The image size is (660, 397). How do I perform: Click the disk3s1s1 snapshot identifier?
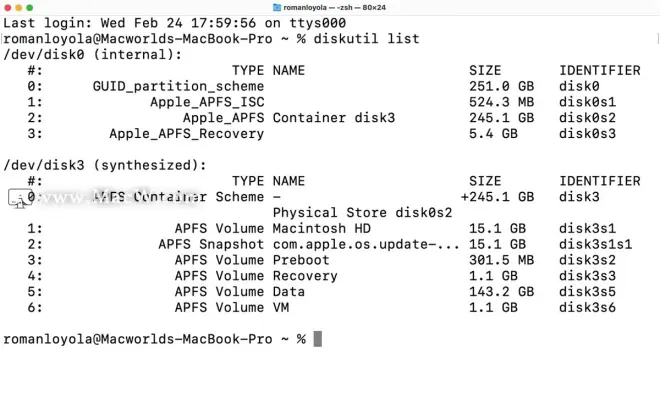[595, 244]
